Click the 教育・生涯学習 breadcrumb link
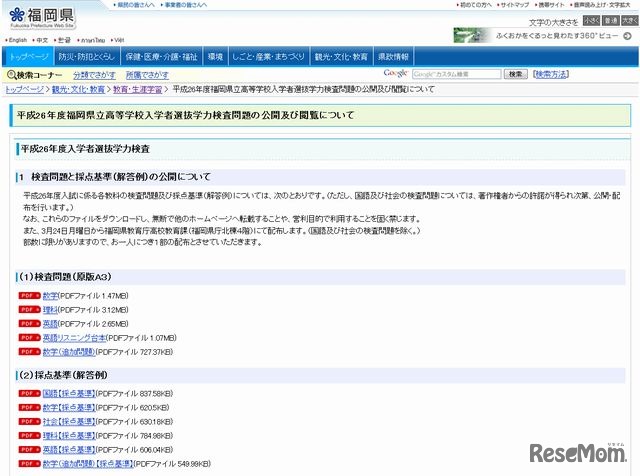Image resolution: width=640 pixels, height=476 pixels. click(138, 89)
